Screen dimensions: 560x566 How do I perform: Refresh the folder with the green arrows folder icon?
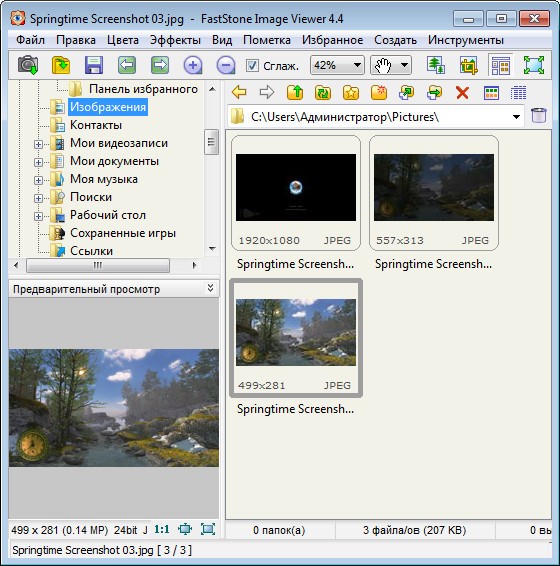pyautogui.click(x=323, y=92)
